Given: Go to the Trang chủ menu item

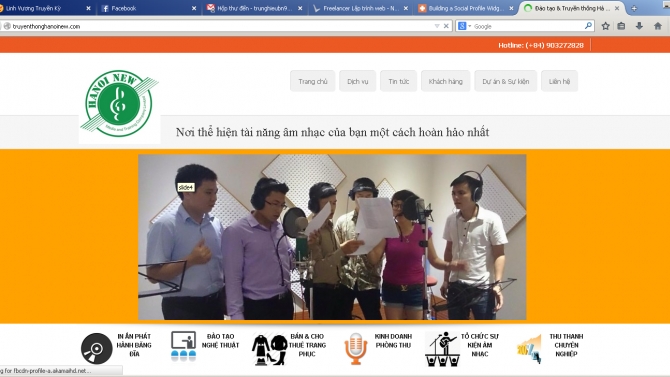Looking at the screenshot, I should [x=313, y=81].
